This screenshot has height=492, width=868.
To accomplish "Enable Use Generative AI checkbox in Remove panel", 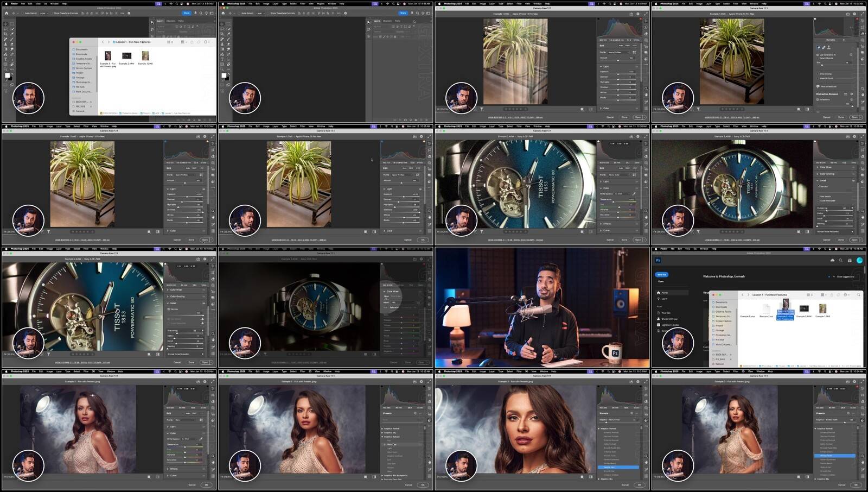I will [x=818, y=55].
